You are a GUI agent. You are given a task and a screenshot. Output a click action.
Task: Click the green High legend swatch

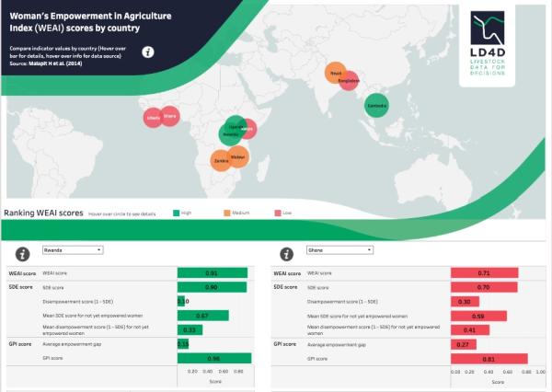pos(177,213)
